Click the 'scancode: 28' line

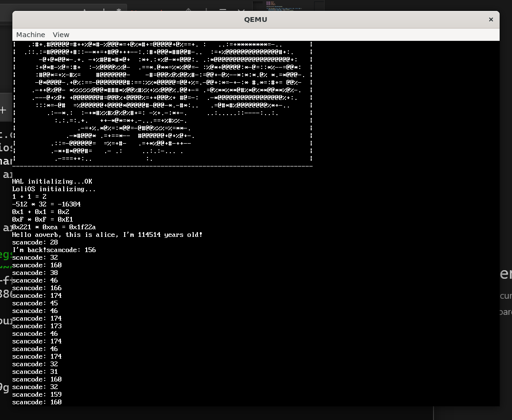[x=35, y=242]
